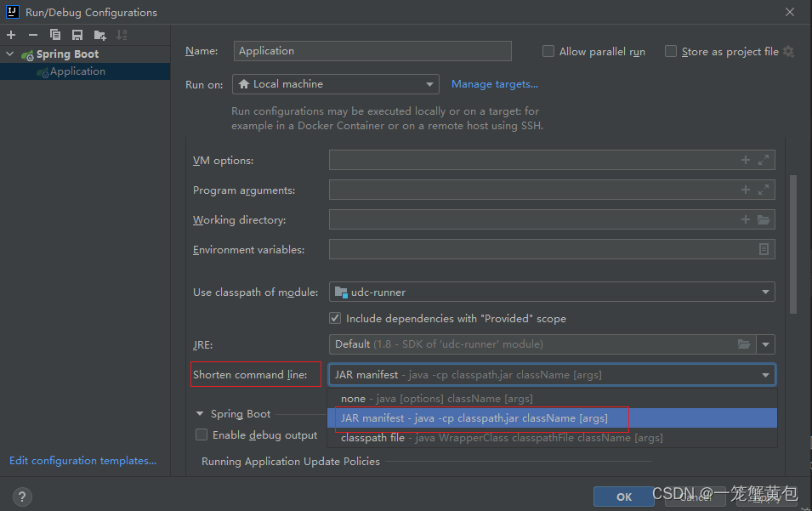Image resolution: width=812 pixels, height=511 pixels.
Task: Tick Store as project file checkbox
Action: point(671,51)
